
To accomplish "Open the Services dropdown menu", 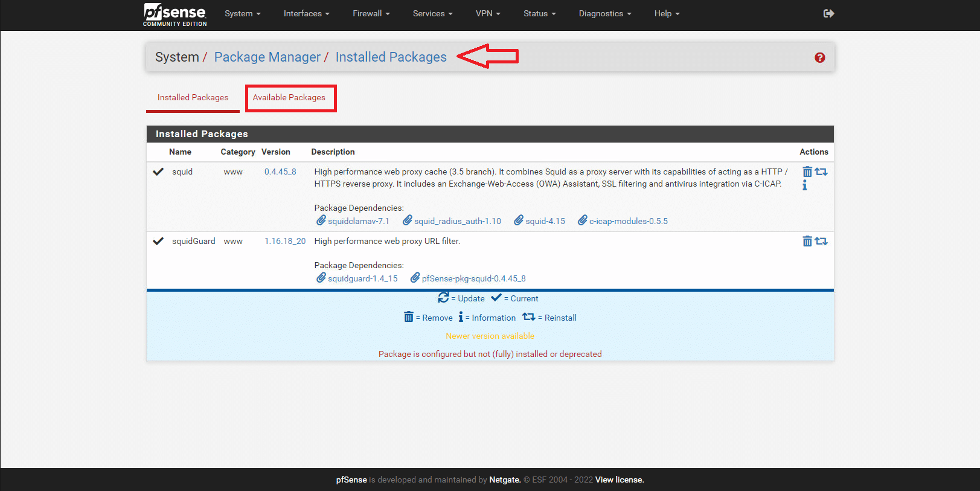I will pyautogui.click(x=433, y=13).
